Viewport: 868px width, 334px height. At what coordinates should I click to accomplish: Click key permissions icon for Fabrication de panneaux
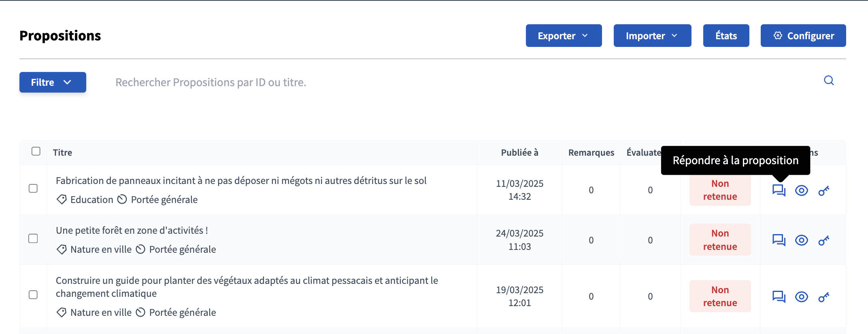(x=824, y=190)
